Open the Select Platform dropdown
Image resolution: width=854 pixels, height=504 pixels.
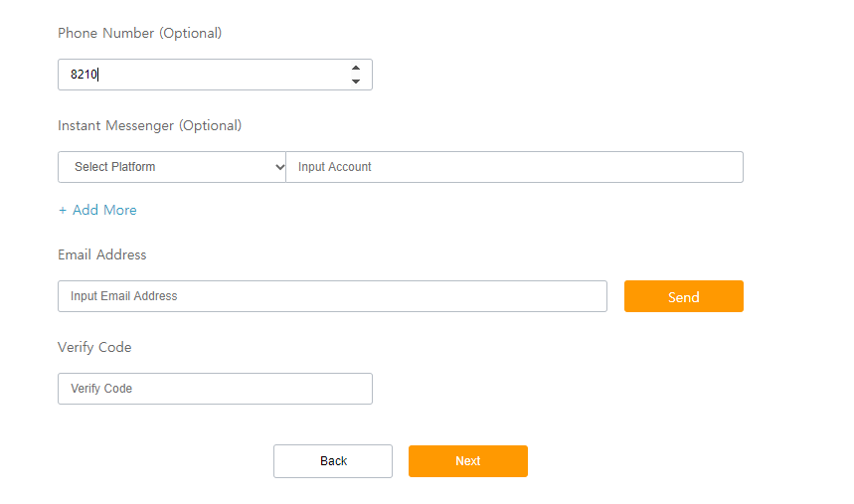point(172,167)
